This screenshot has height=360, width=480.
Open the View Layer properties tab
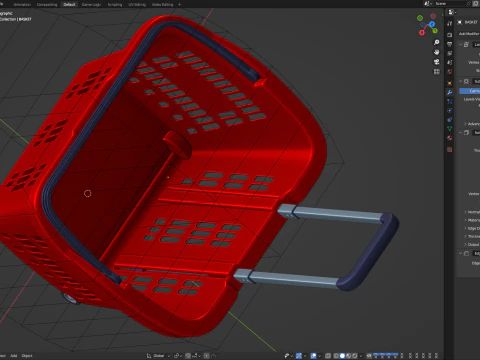pos(450,53)
